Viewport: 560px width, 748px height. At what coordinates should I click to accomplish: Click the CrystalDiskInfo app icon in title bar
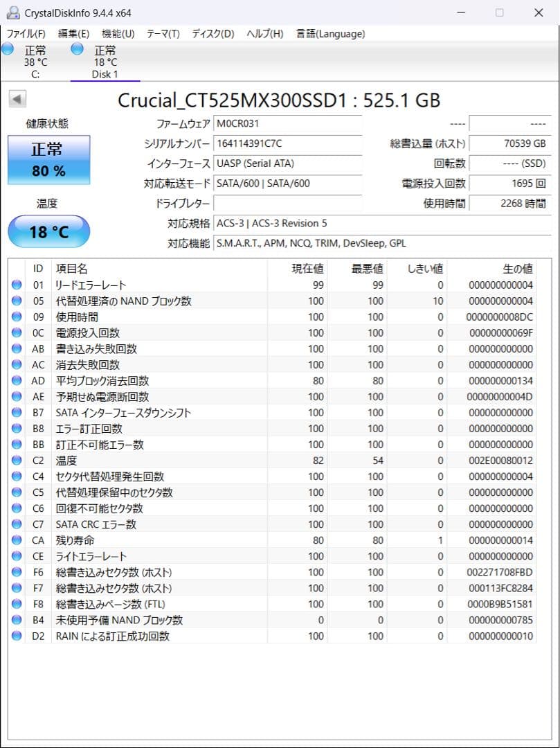(x=13, y=13)
